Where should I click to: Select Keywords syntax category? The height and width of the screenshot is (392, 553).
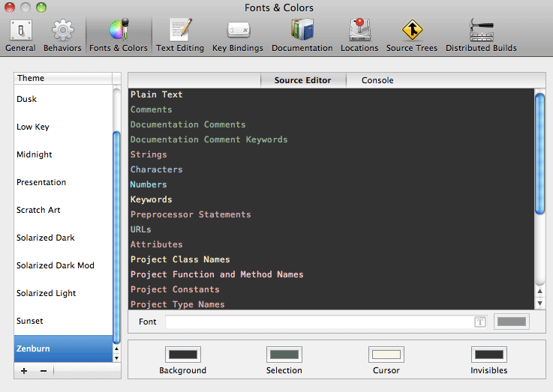coord(152,199)
